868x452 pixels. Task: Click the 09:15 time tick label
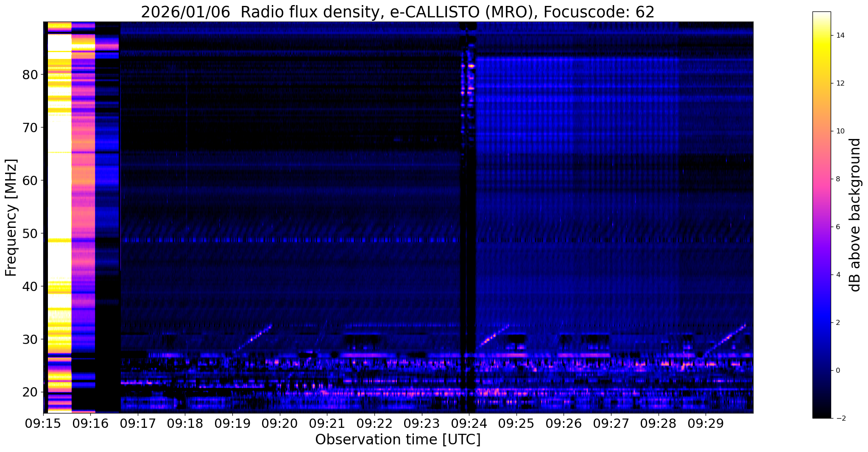[43, 423]
